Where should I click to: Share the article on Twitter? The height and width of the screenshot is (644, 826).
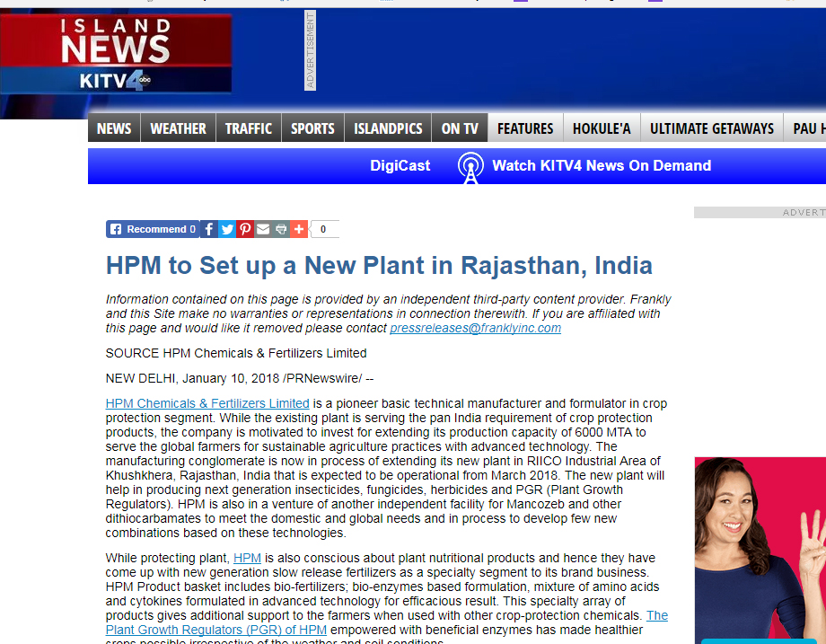coord(227,229)
